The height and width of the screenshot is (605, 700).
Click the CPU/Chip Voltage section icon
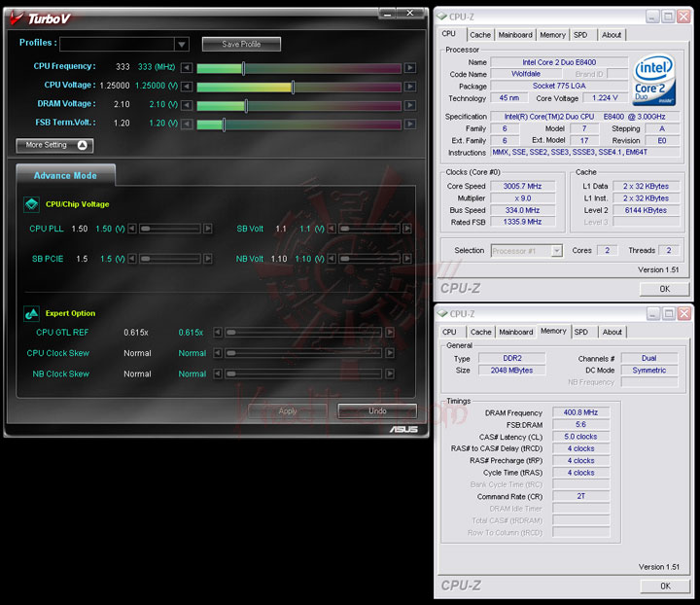coord(31,204)
